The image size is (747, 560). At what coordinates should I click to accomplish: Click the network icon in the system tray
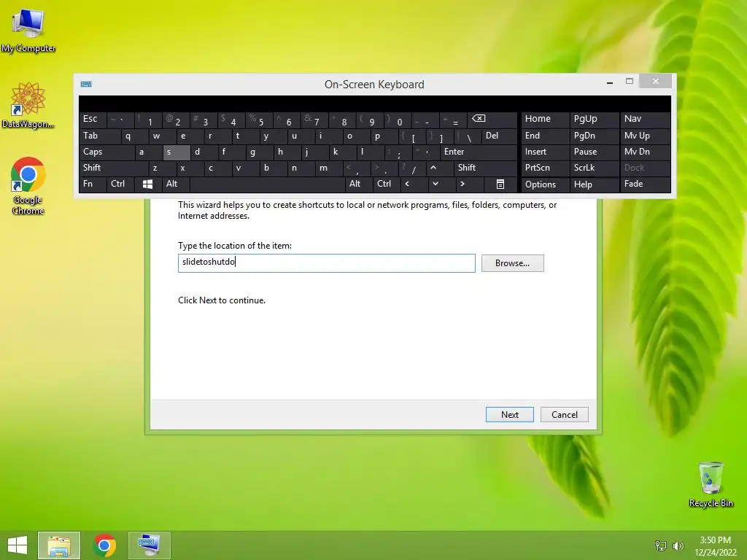tap(661, 545)
